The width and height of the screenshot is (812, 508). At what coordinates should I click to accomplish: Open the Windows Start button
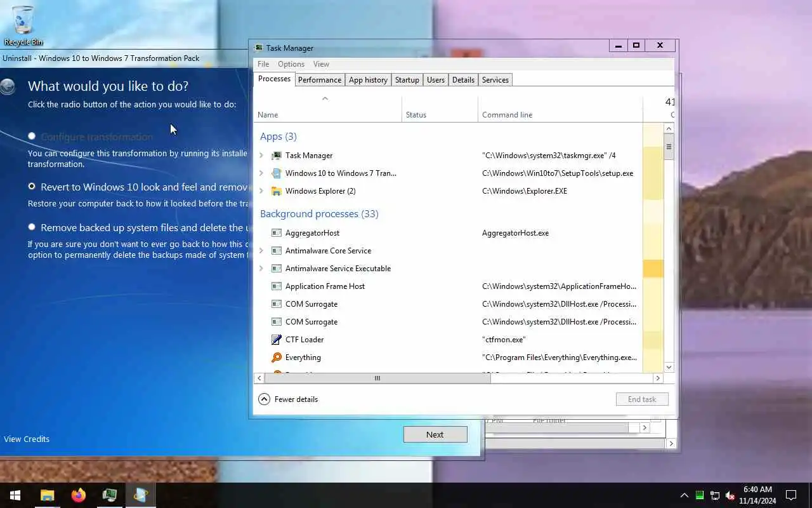(x=15, y=495)
